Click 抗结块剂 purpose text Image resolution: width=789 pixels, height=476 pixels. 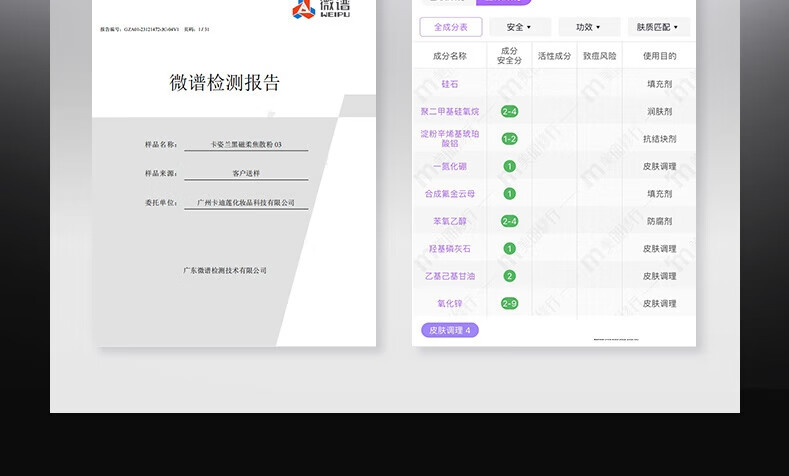[x=659, y=139]
